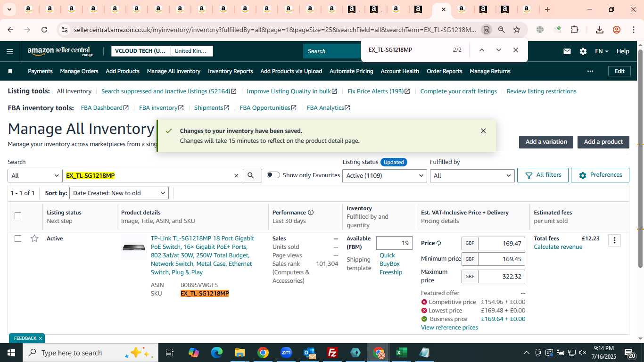Edit the Maximum price field showing 322.32
This screenshot has height=362, width=644.
(x=502, y=277)
